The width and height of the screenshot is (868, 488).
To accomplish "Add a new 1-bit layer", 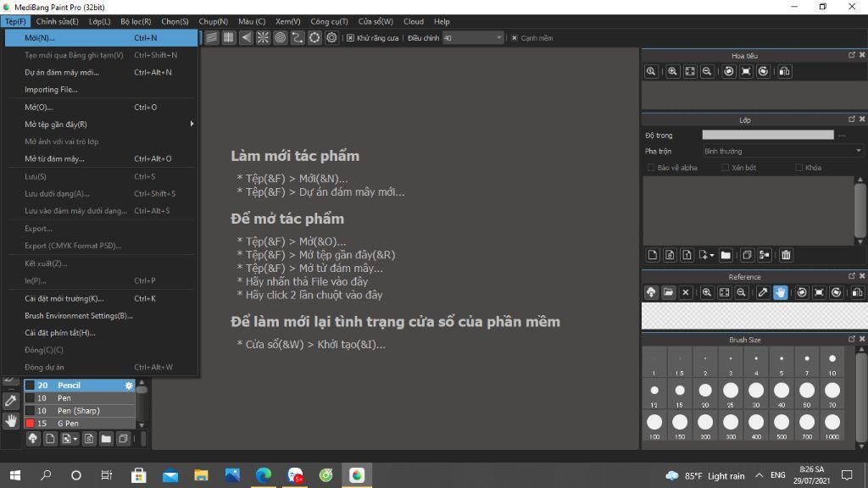I will [687, 255].
